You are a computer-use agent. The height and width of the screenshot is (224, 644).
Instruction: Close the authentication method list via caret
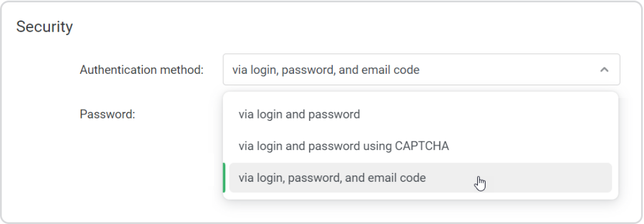(603, 70)
